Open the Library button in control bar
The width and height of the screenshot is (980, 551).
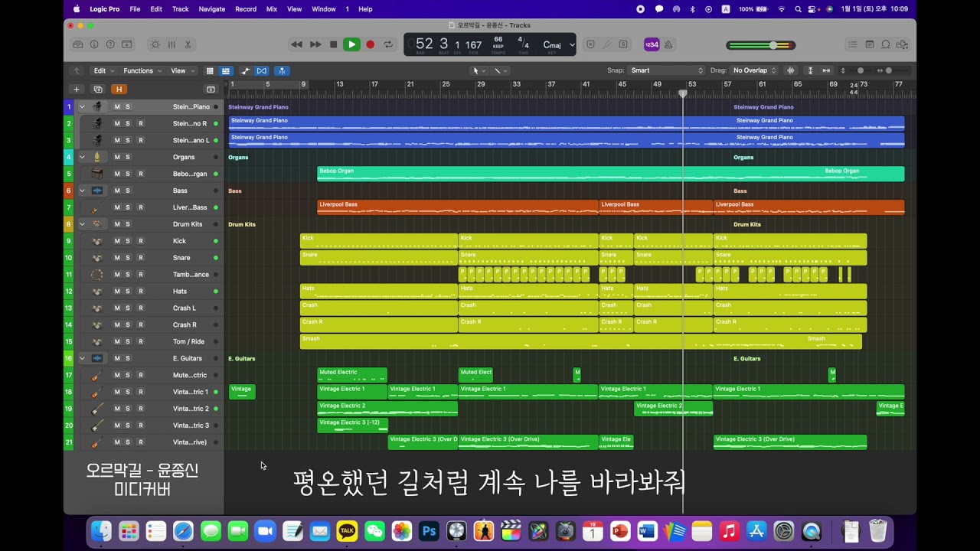pos(78,44)
